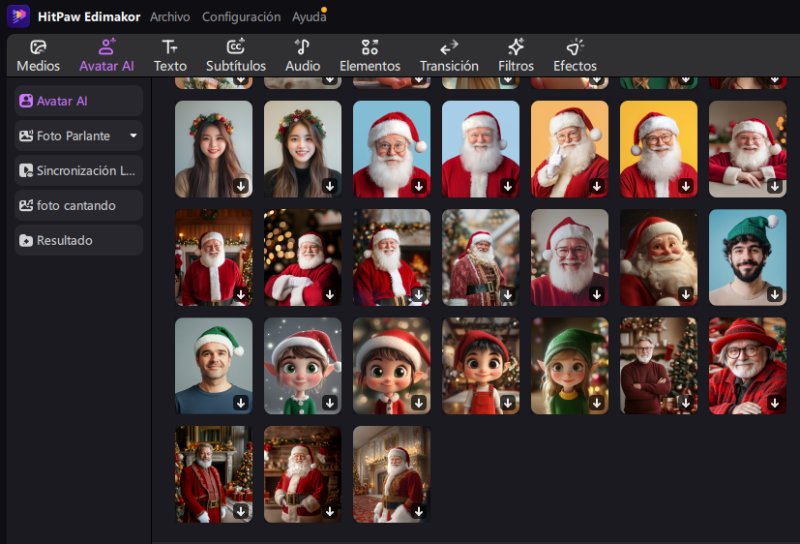The image size is (800, 544).
Task: Select the flower-crown girl in beige sweater avatar
Action: click(x=213, y=149)
